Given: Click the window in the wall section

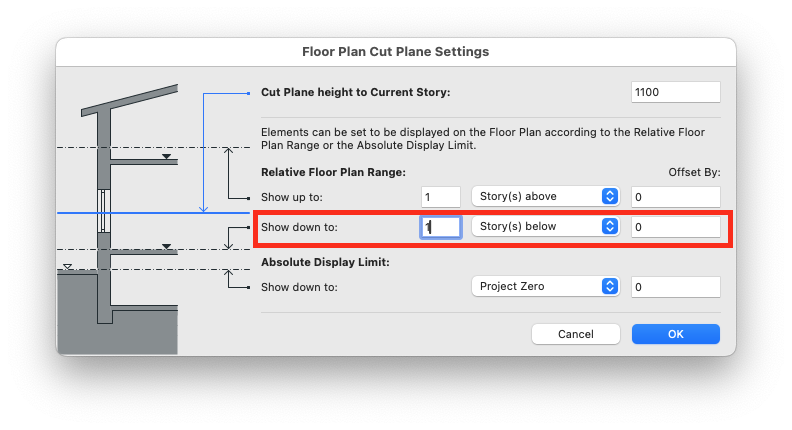Looking at the screenshot, I should tap(104, 211).
